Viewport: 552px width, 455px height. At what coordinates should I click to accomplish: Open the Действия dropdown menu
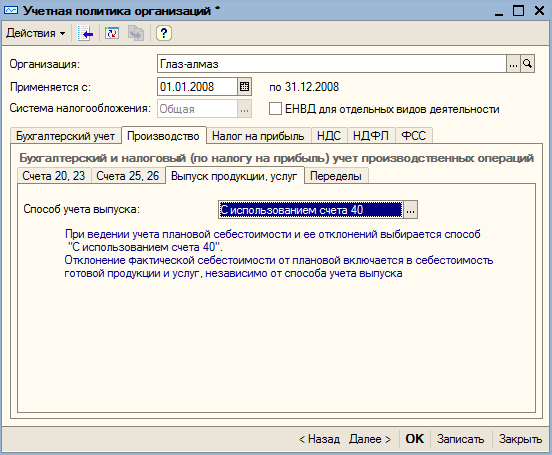[35, 33]
